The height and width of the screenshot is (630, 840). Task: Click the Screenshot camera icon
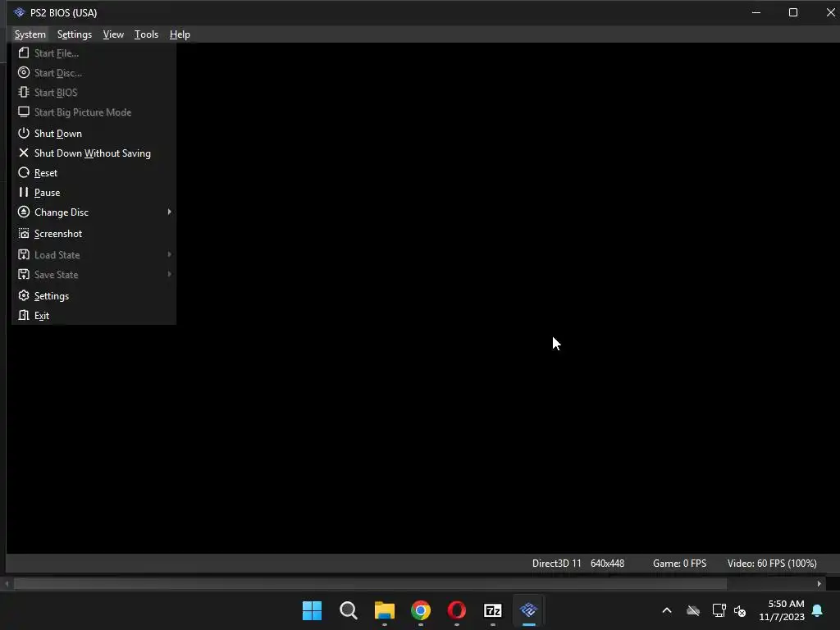pyautogui.click(x=24, y=233)
